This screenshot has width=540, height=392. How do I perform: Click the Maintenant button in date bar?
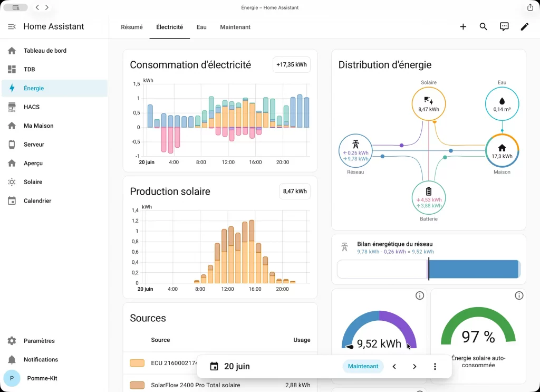(363, 366)
